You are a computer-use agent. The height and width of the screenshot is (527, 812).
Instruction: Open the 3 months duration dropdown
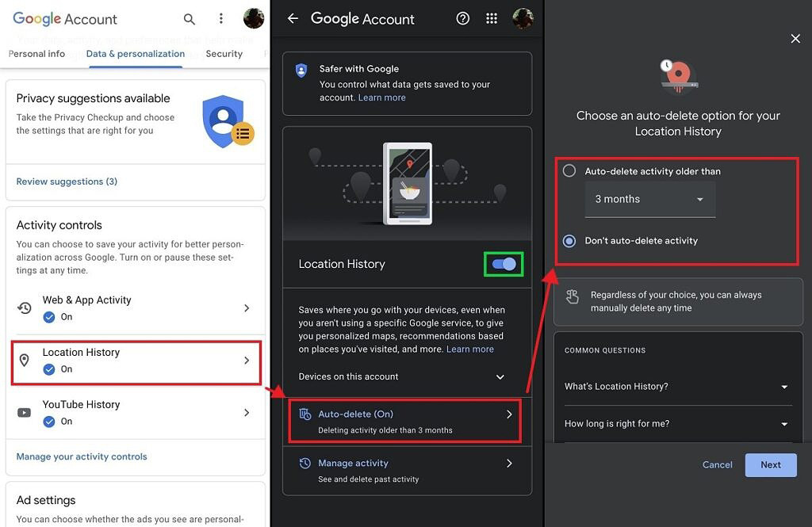pos(650,199)
